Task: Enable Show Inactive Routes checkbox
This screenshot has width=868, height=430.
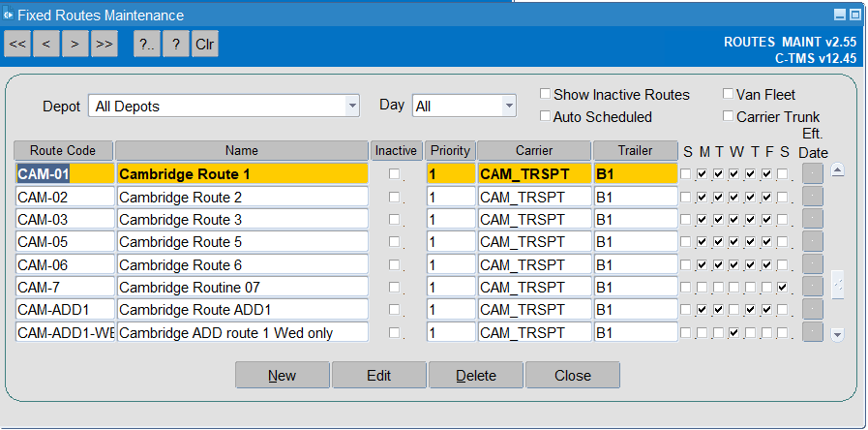Action: [x=545, y=94]
